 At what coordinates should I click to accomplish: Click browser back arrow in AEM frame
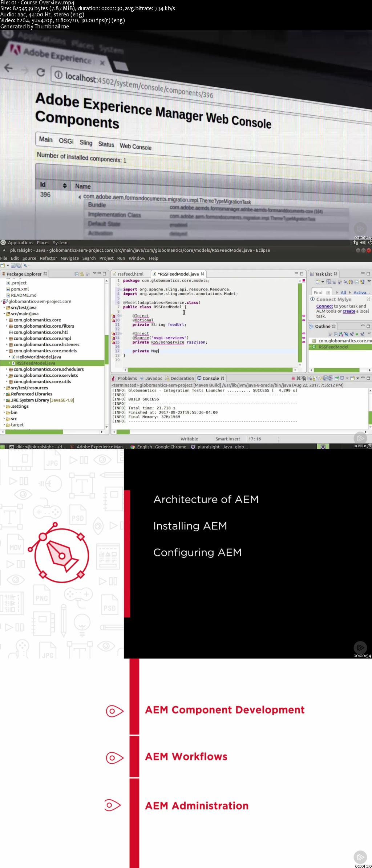click(x=8, y=68)
